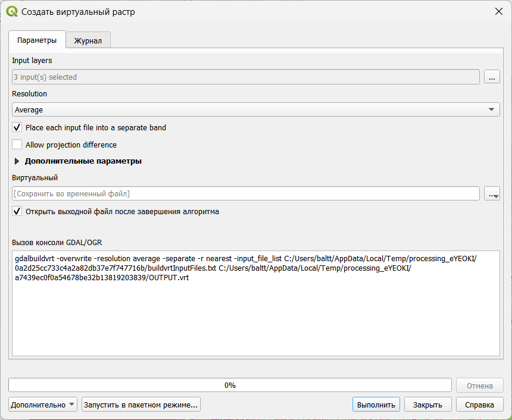Open the 'Дополнительно' dropdown button
The image size is (512, 420).
(43, 405)
